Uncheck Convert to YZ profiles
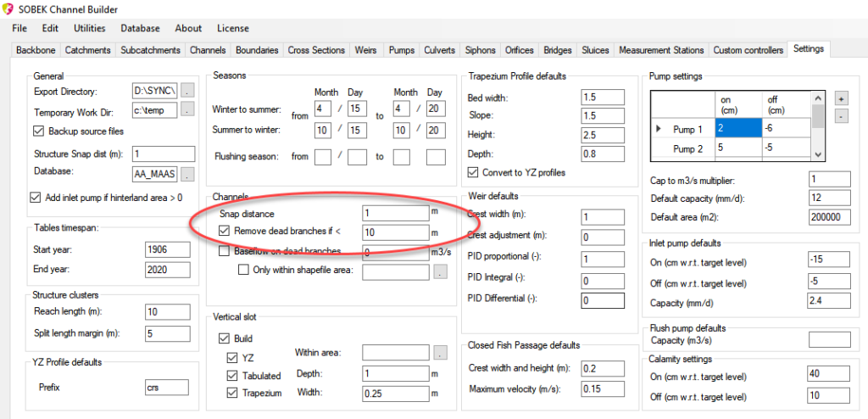The width and height of the screenshot is (868, 419). (x=474, y=172)
